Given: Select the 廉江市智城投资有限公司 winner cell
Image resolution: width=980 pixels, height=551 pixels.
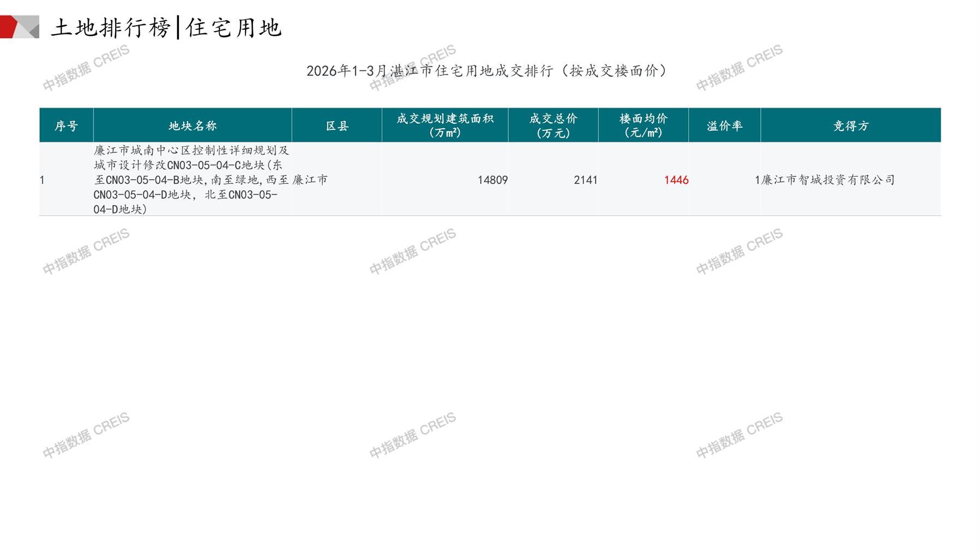Looking at the screenshot, I should coord(828,180).
